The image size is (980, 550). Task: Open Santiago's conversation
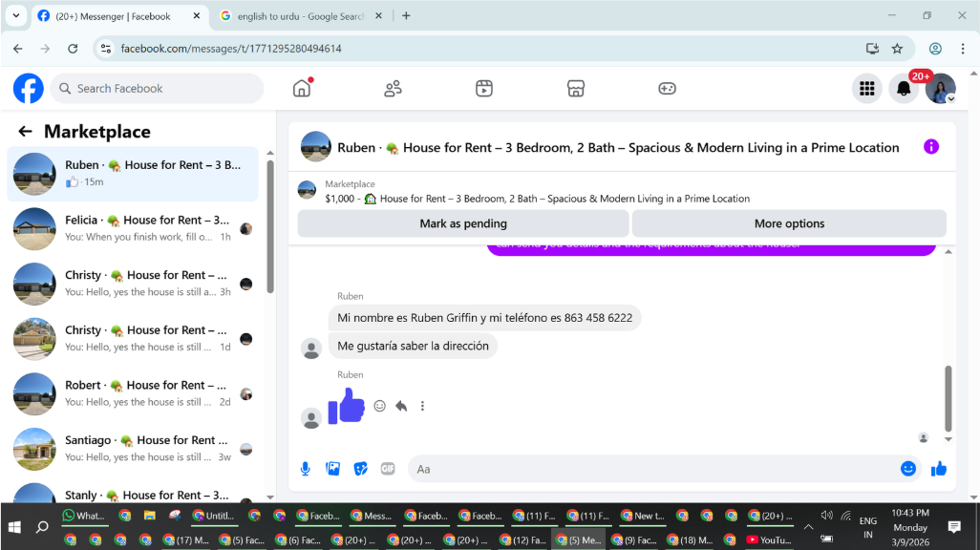pos(133,449)
